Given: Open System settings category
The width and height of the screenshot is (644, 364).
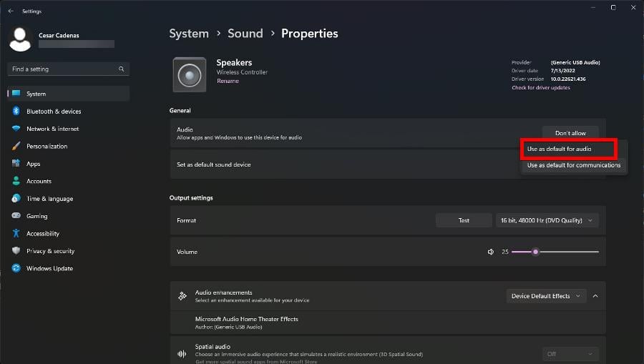Looking at the screenshot, I should 68,94.
